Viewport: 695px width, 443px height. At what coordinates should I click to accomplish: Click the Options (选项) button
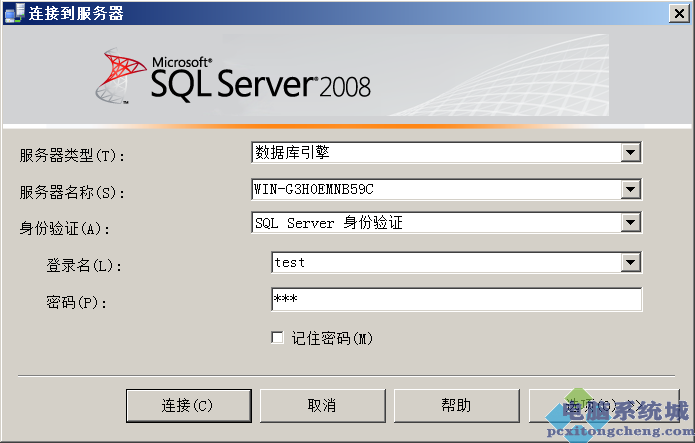pyautogui.click(x=604, y=406)
